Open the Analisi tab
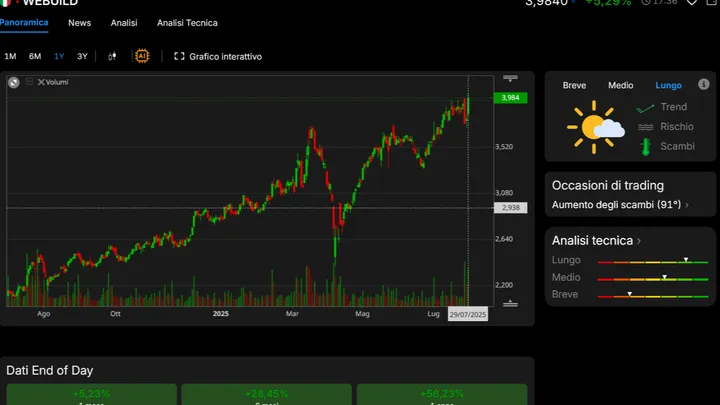This screenshot has width=720, height=405. 124,23
